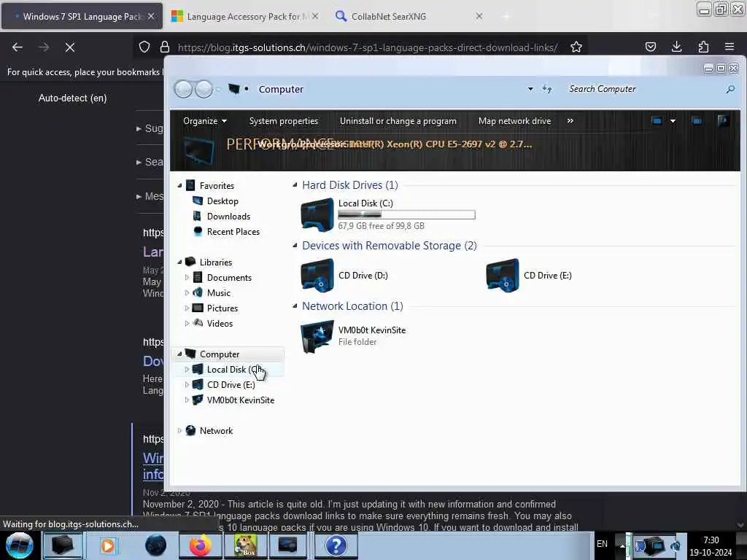The height and width of the screenshot is (560, 747).
Task: Click the search magnifier icon in Explorer
Action: tap(730, 89)
